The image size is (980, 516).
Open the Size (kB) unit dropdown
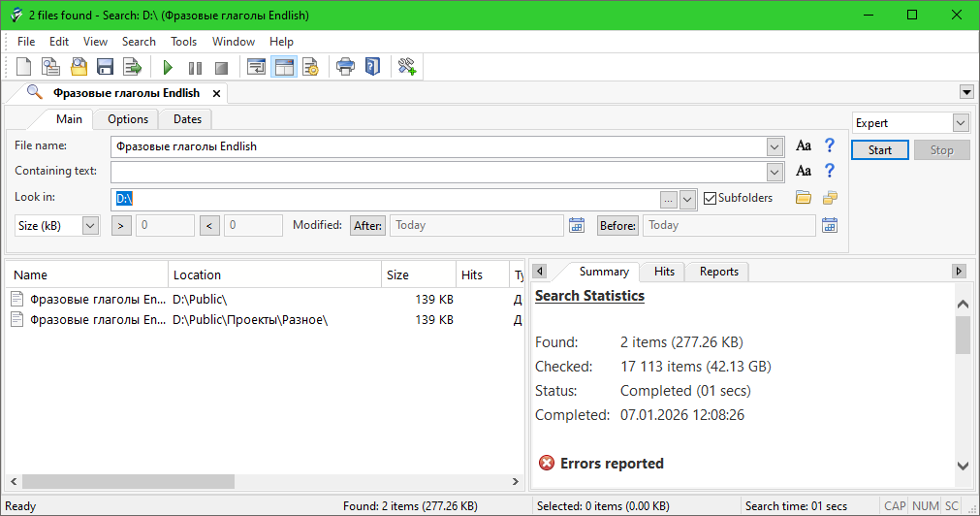tap(90, 225)
